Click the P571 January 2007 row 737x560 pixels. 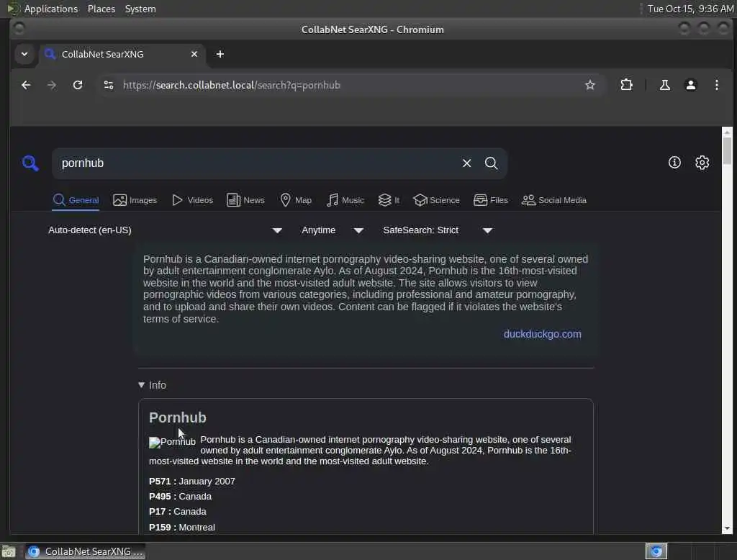pos(191,482)
